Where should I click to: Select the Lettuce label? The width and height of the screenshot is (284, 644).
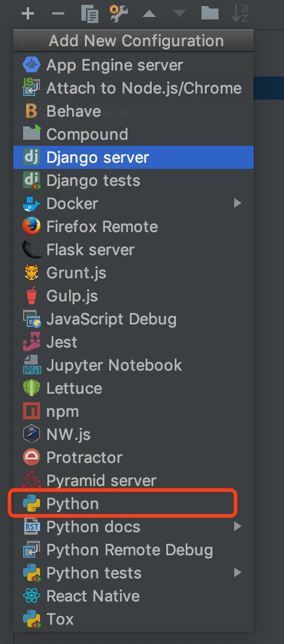coord(74,388)
